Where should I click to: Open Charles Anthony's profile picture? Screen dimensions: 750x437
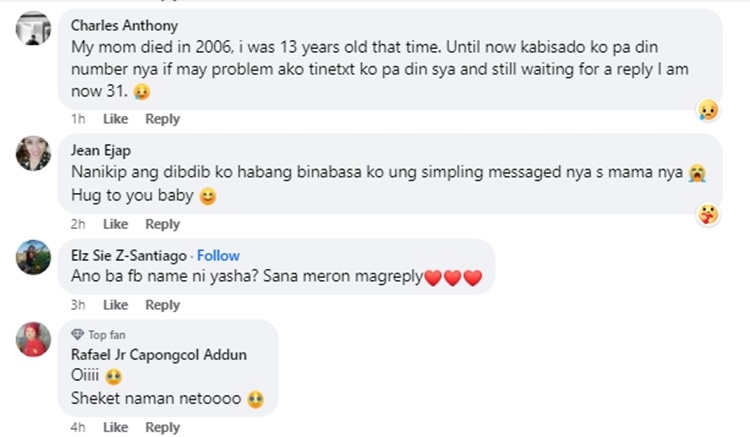click(x=34, y=28)
